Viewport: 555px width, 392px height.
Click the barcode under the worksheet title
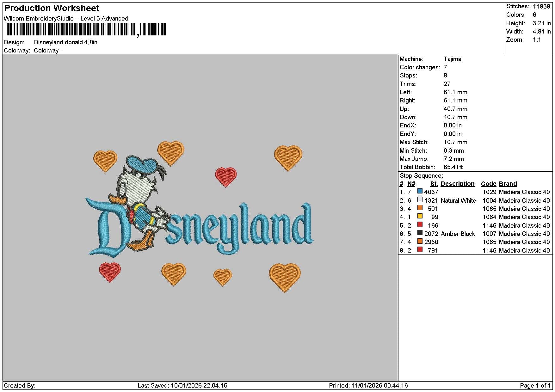click(85, 30)
